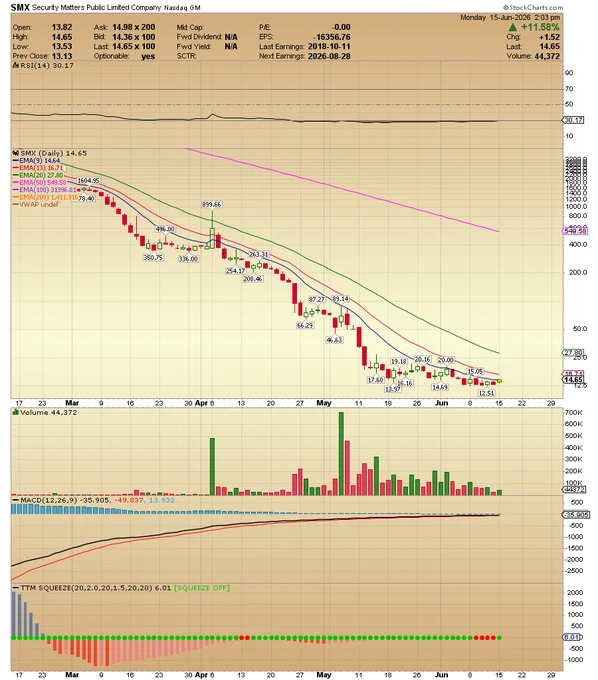Click the 12.51 low price annotation
Screen dimensions: 598x680
(487, 393)
